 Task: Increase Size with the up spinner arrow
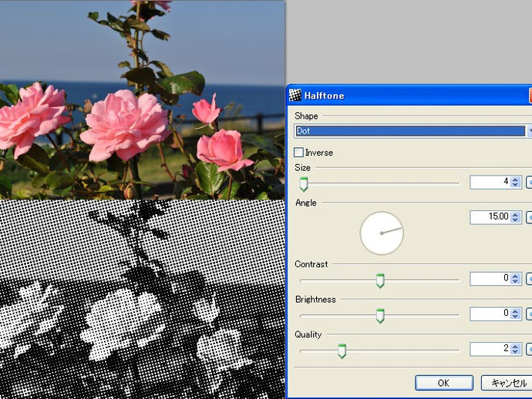515,179
